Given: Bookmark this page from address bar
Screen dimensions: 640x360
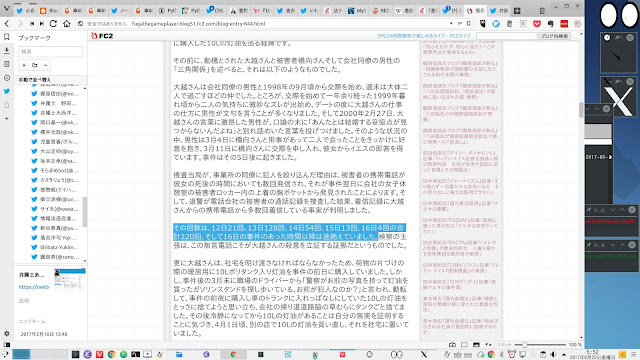Looking at the screenshot, I should (469, 24).
